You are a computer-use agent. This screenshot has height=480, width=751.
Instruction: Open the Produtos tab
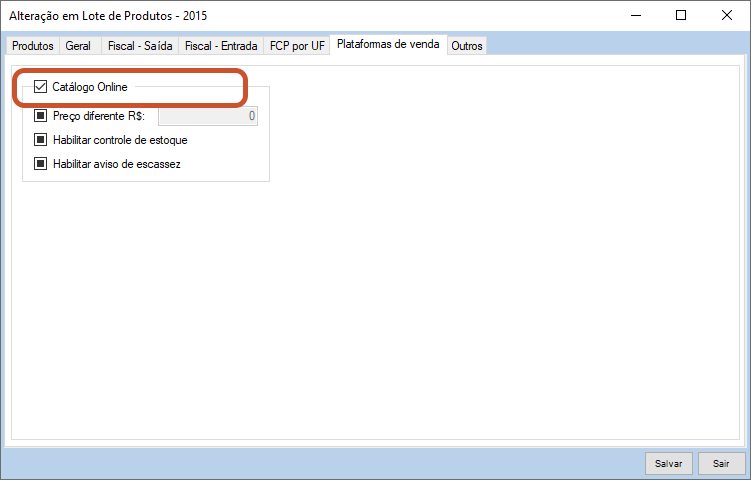(x=33, y=46)
